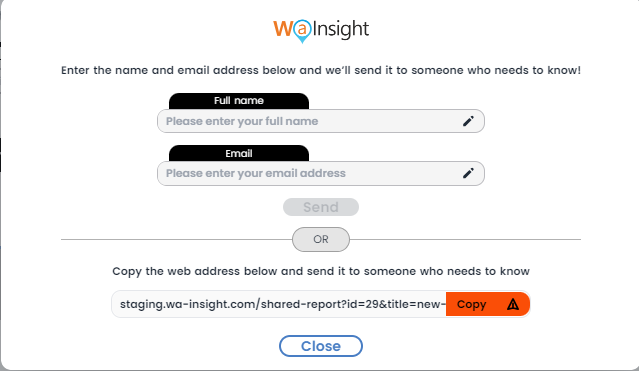Select the staging.wa-insight.com URL text field
Viewport: 639px width, 371px height.
[279, 304]
